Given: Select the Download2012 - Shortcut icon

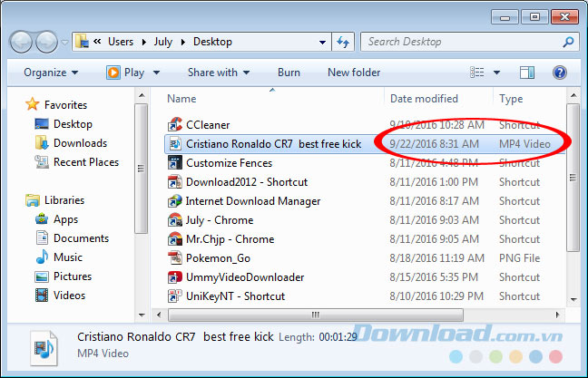Looking at the screenshot, I should [x=175, y=181].
